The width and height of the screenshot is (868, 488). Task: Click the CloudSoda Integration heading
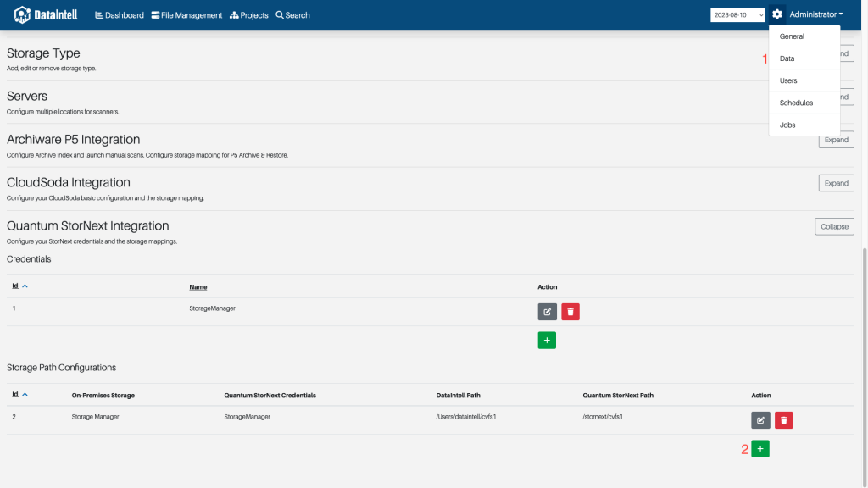[x=68, y=183]
